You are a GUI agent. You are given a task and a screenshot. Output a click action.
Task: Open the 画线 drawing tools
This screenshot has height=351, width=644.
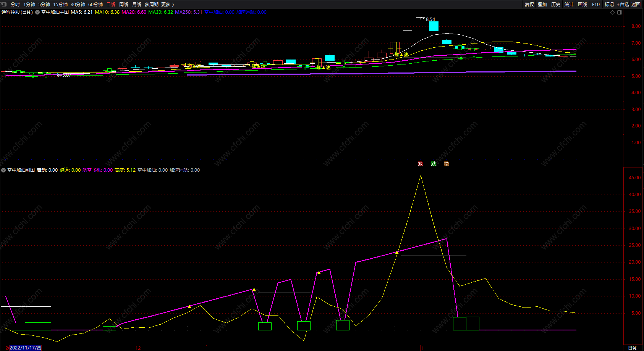tap(583, 5)
